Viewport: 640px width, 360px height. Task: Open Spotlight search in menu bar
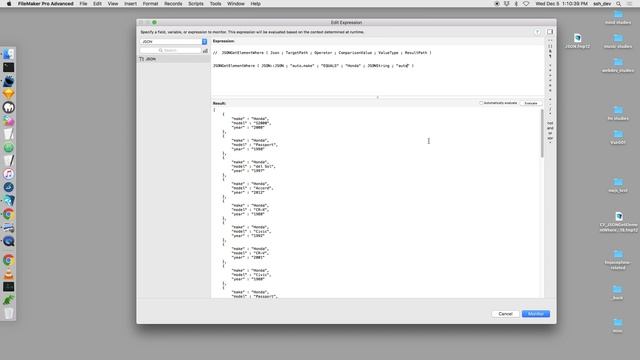(x=619, y=4)
